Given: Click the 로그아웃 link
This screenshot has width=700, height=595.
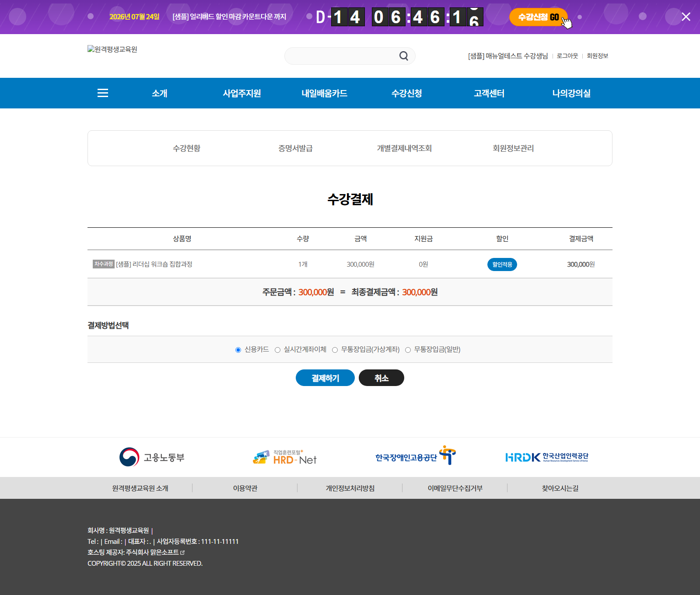Looking at the screenshot, I should (x=567, y=56).
